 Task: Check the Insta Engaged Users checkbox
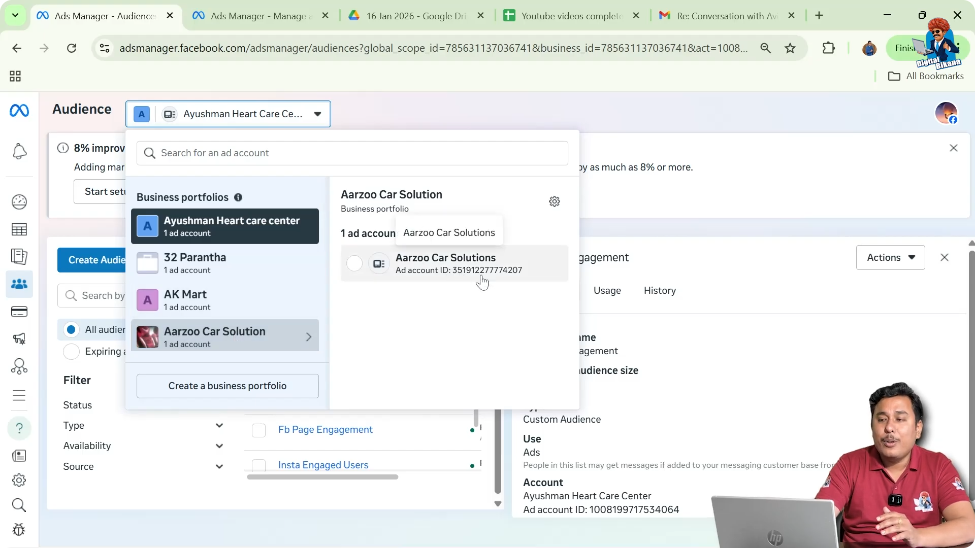(259, 465)
